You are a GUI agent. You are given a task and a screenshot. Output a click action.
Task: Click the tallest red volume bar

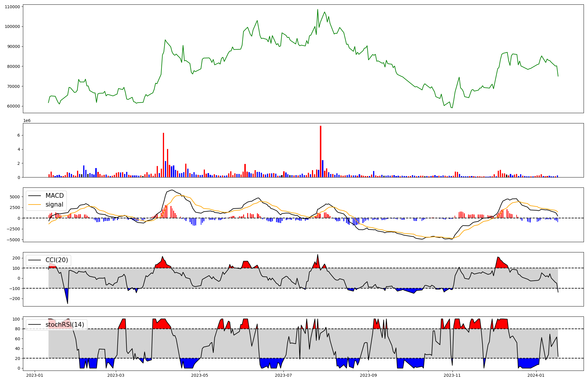(320, 151)
